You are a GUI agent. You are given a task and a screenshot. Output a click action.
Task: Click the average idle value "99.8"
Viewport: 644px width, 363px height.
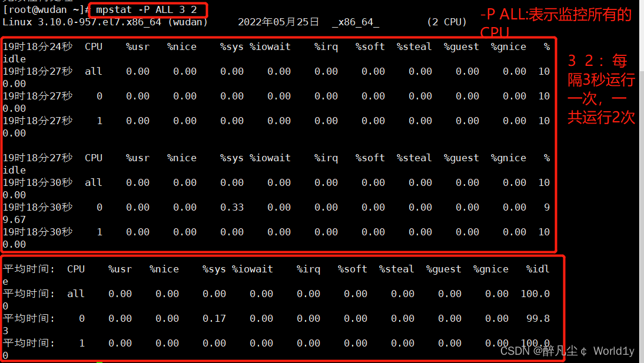[538, 319]
